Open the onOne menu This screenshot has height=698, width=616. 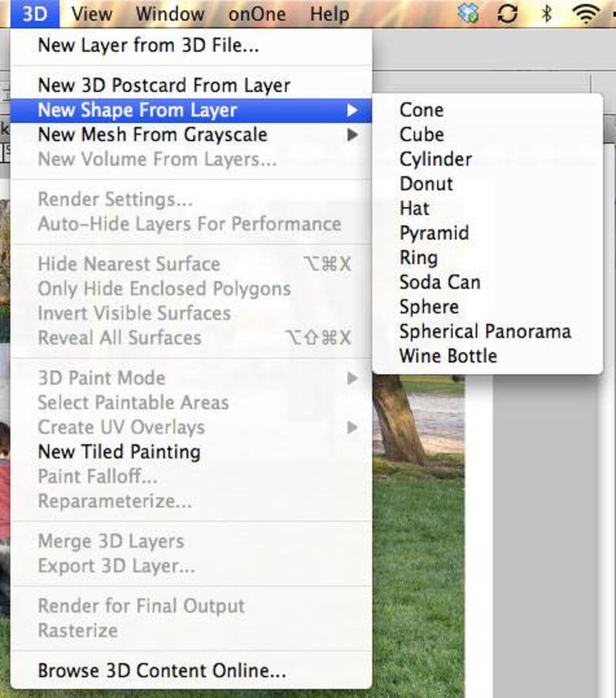point(256,14)
